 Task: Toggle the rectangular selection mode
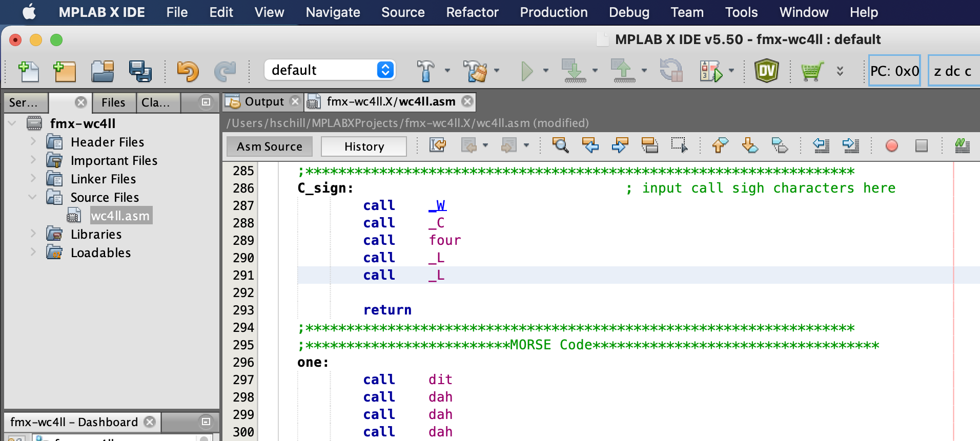coord(679,146)
